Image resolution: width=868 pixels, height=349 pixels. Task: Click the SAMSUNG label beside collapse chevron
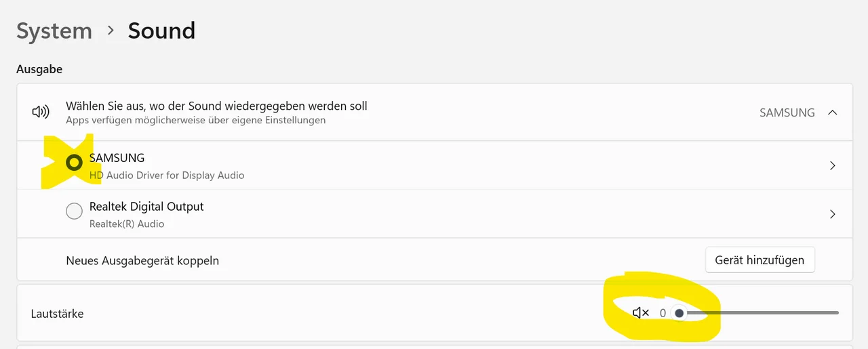click(x=787, y=112)
